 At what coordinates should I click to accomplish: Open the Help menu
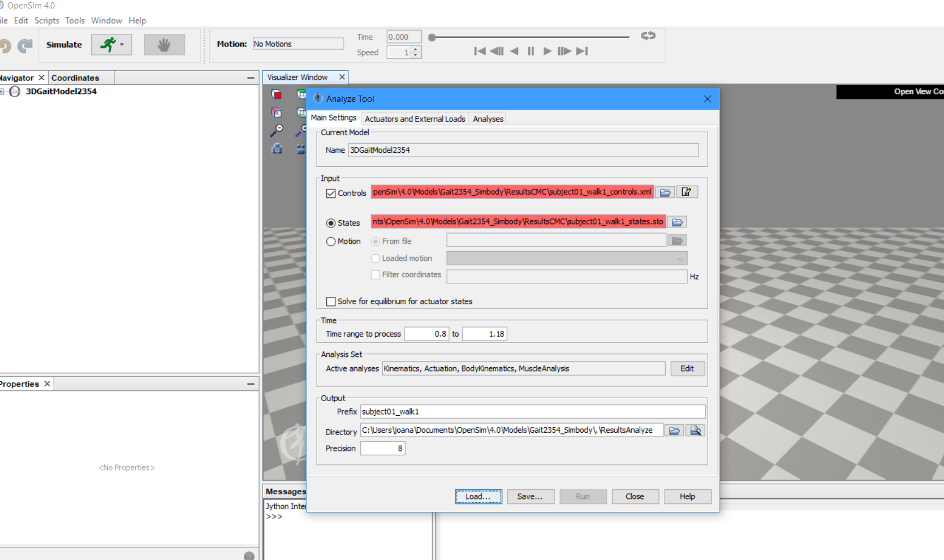coord(137,20)
